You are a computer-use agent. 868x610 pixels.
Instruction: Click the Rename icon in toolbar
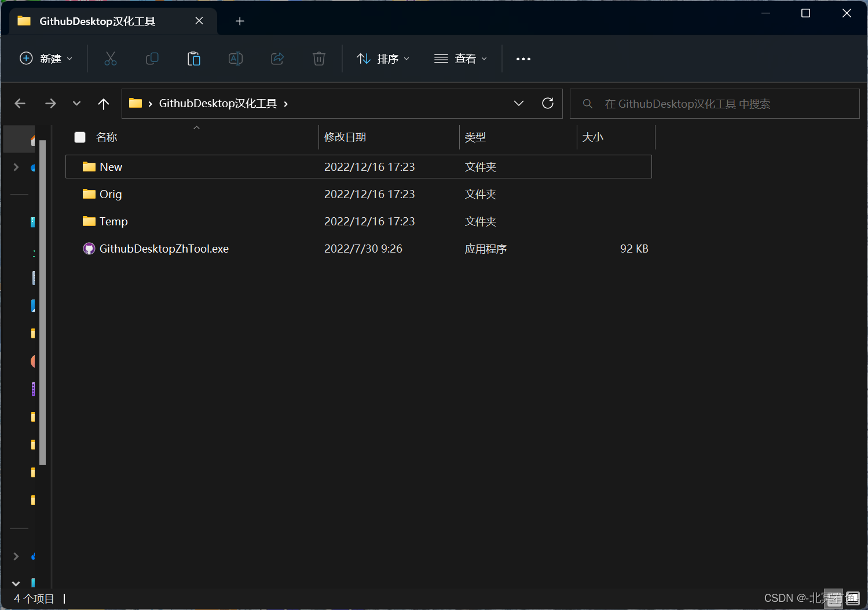[x=236, y=59]
